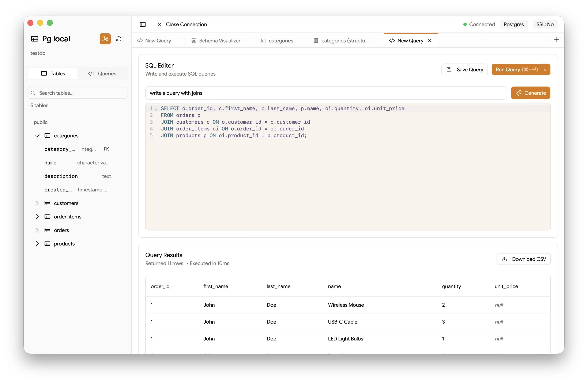Open the Run Query dropdown arrow
This screenshot has height=385, width=588.
pos(546,69)
